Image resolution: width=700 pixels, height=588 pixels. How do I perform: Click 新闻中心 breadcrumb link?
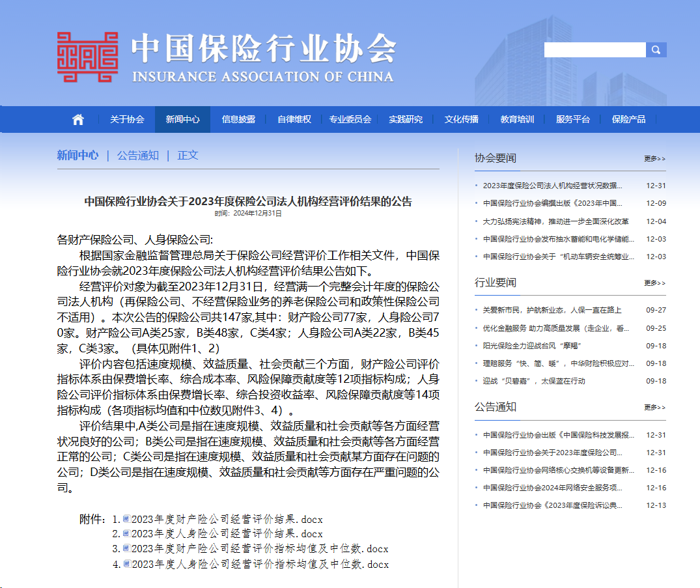click(77, 156)
